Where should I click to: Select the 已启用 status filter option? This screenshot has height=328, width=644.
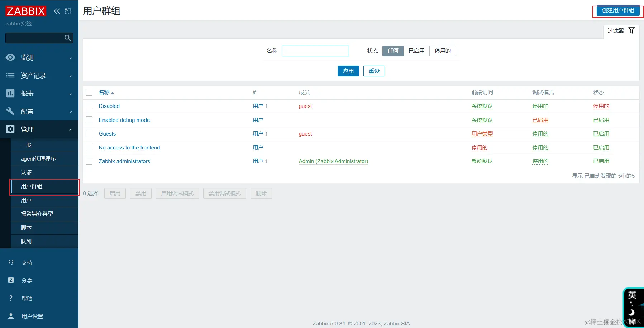(416, 51)
